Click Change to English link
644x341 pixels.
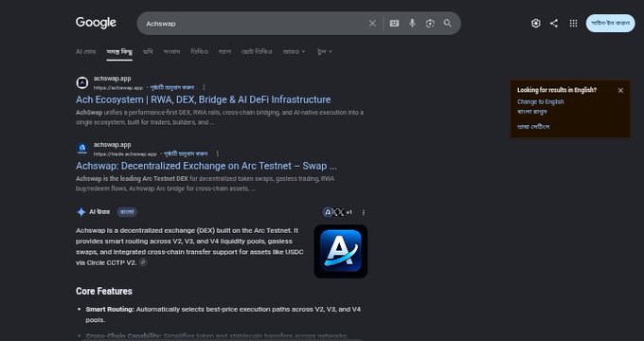pos(541,102)
